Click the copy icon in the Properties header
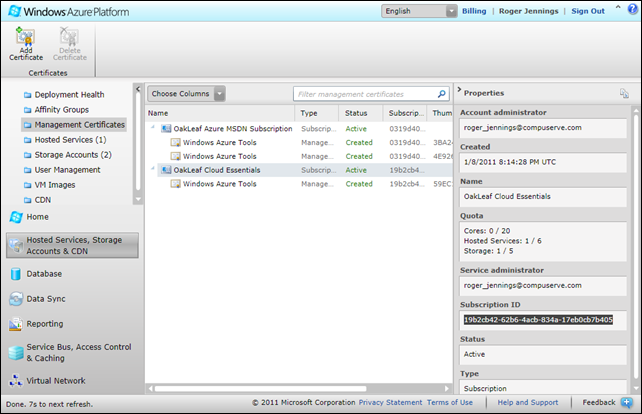 [x=624, y=93]
